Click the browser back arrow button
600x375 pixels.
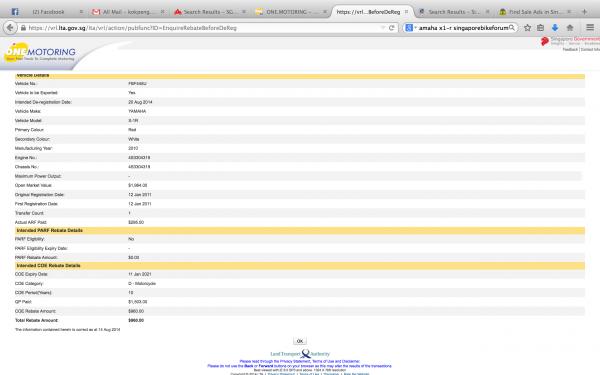(10, 28)
